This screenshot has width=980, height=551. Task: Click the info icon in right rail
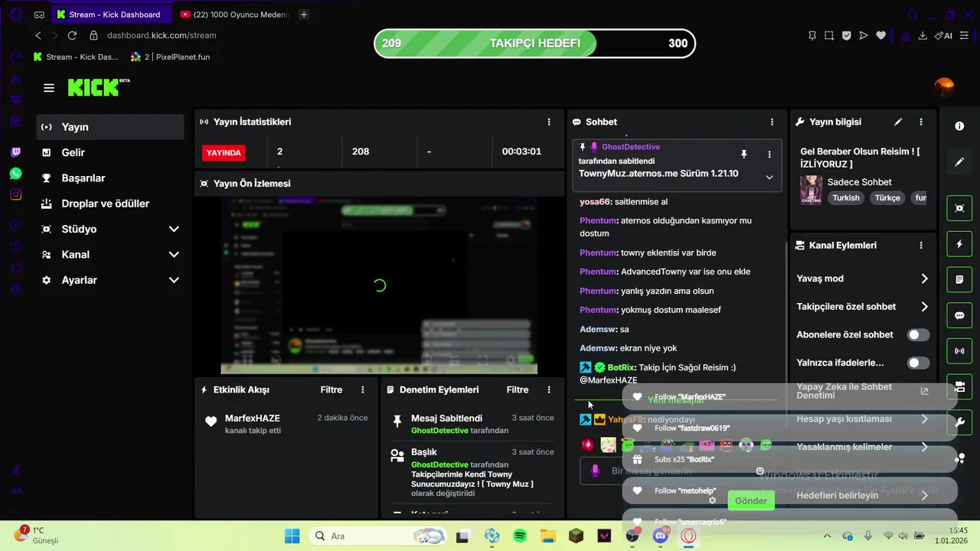[959, 126]
